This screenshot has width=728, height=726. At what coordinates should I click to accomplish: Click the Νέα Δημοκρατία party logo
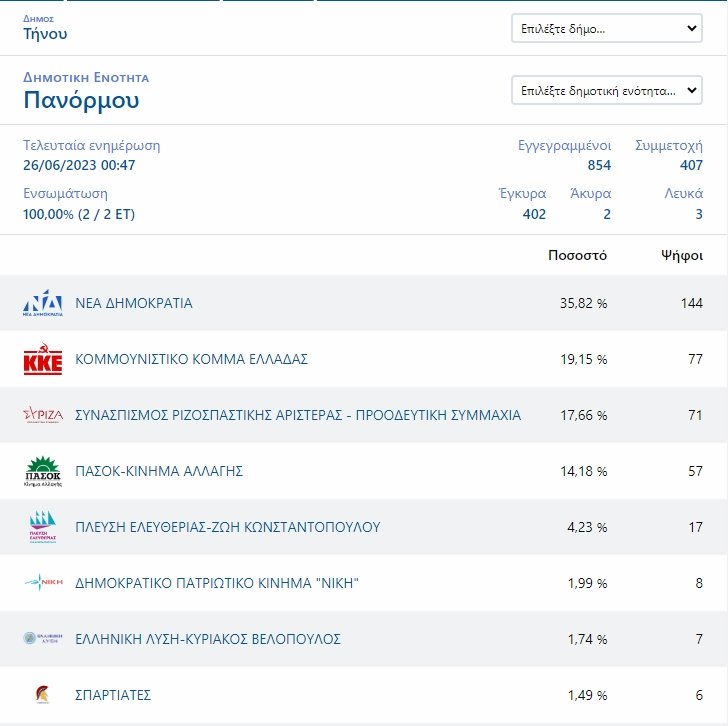(43, 303)
